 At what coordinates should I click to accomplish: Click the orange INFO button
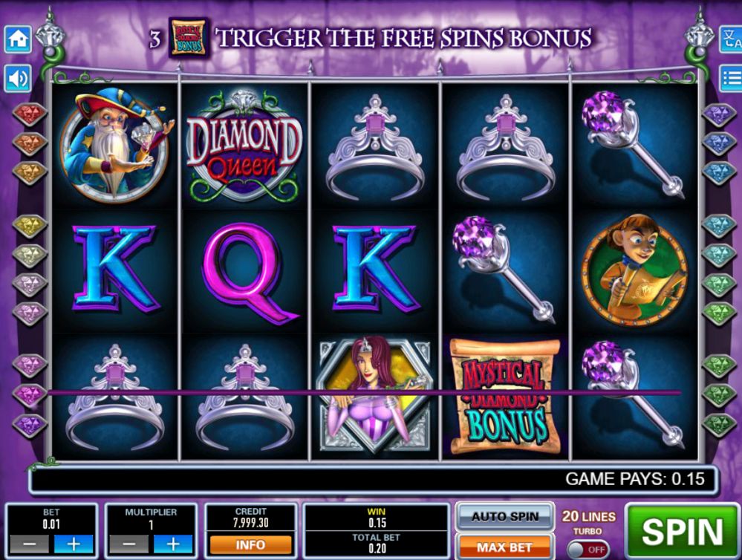(250, 545)
